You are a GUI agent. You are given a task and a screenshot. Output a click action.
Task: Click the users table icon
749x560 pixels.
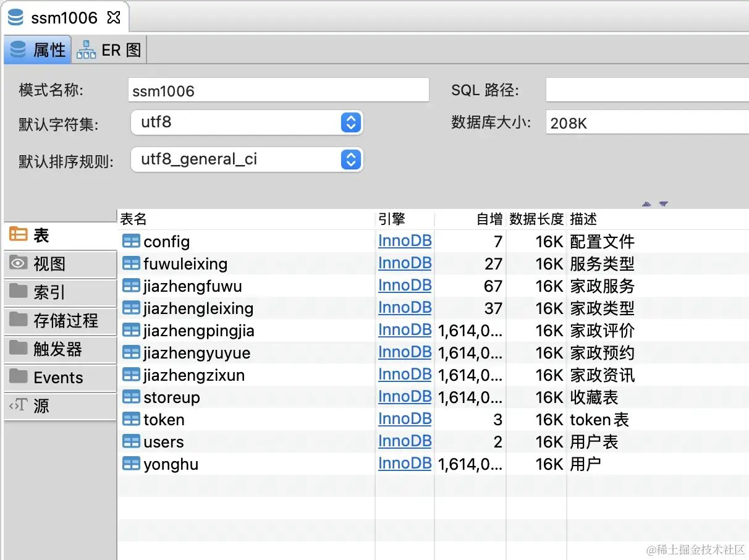pyautogui.click(x=131, y=442)
